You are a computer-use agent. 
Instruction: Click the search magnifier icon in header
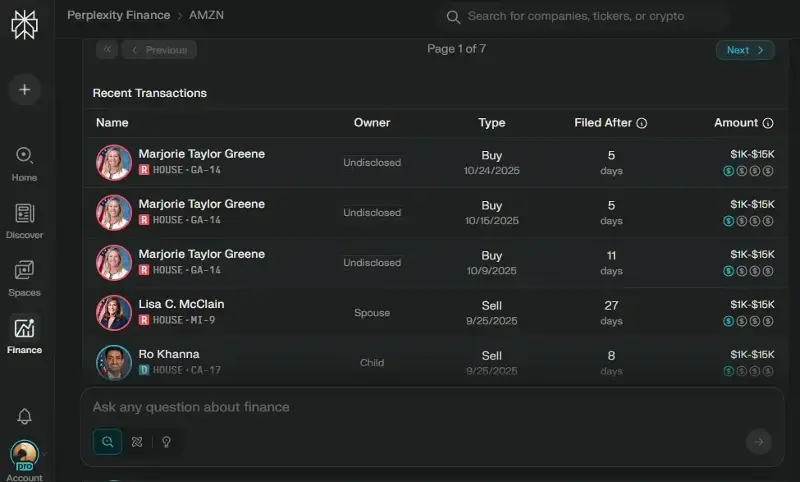453,17
